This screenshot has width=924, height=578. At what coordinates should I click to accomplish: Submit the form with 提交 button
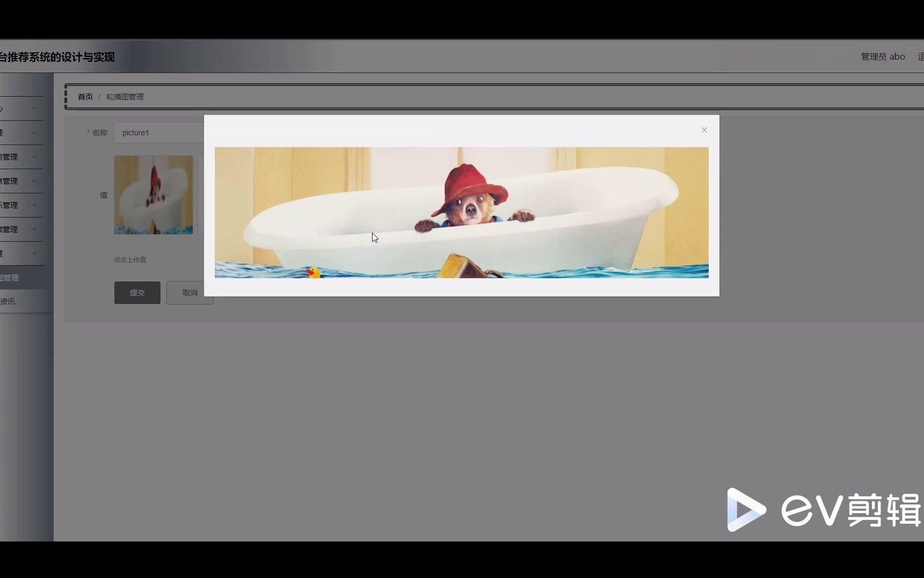137,293
